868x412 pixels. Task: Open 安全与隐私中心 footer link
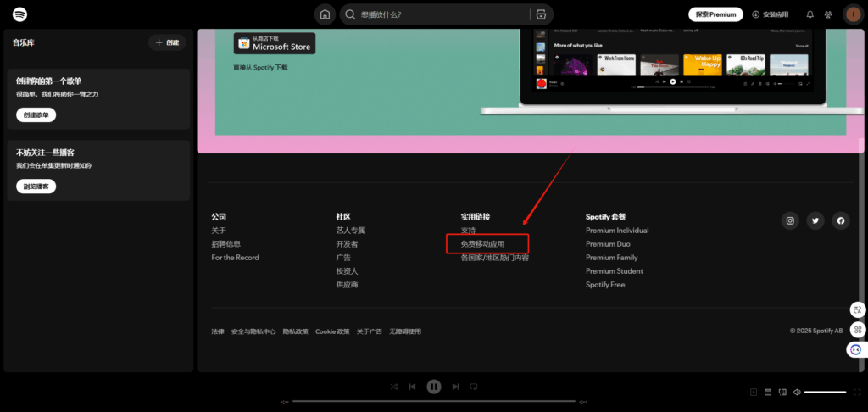(253, 331)
